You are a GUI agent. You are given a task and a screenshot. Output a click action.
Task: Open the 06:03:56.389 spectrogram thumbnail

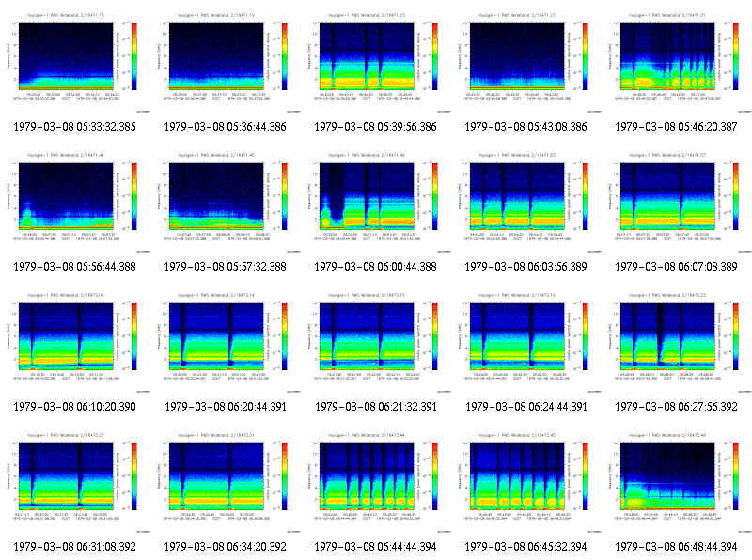(x=526, y=201)
